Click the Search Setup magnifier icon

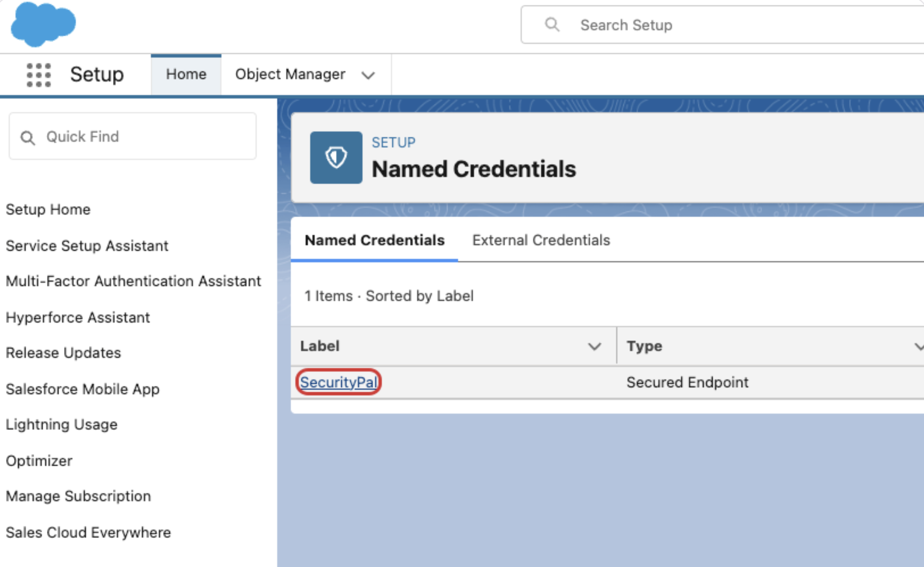[552, 24]
